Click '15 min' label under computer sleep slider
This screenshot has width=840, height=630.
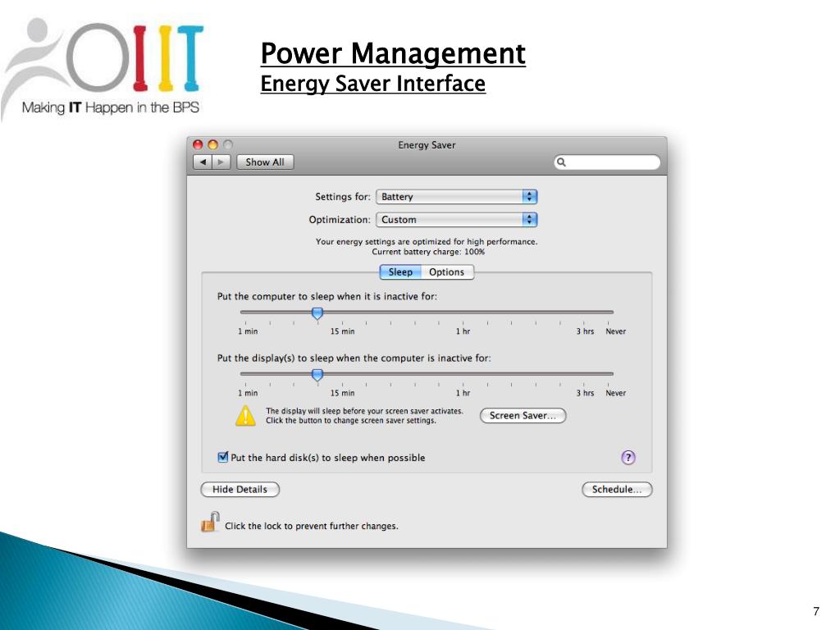(x=342, y=331)
